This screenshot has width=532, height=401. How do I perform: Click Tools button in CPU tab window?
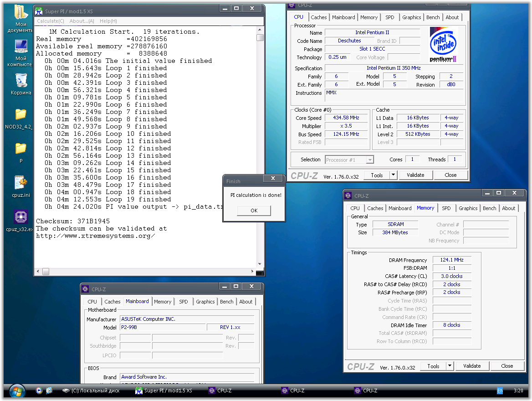377,175
